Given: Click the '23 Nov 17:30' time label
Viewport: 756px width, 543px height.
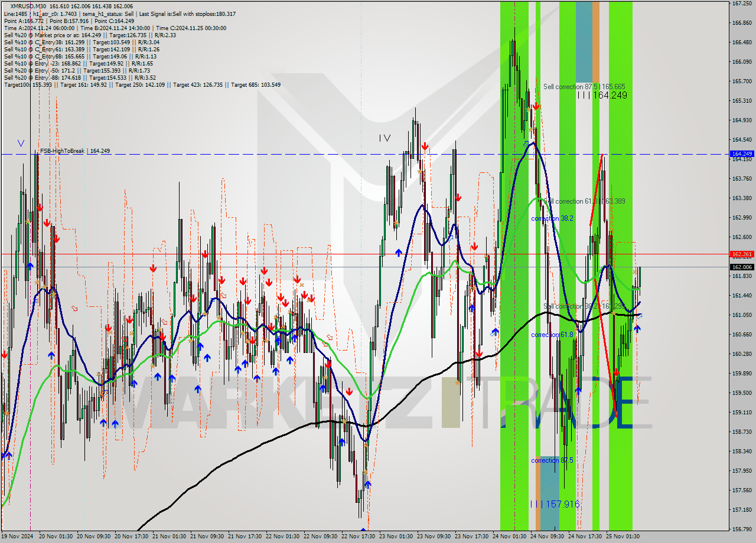Looking at the screenshot, I should [x=472, y=537].
